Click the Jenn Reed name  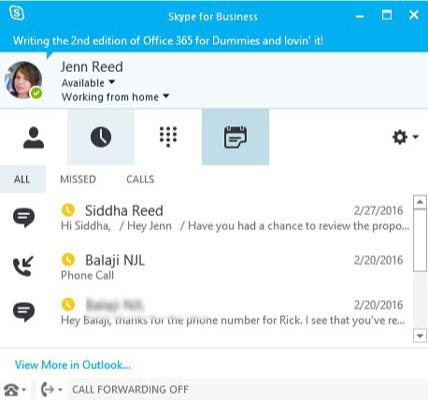point(92,67)
